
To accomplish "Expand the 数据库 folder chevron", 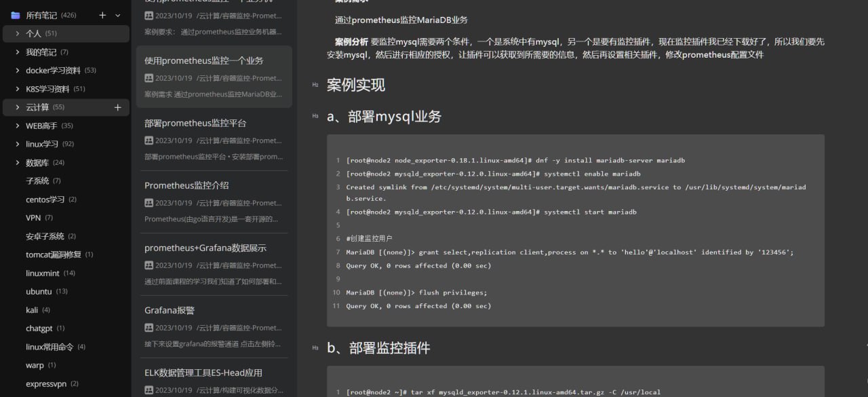I will 18,163.
